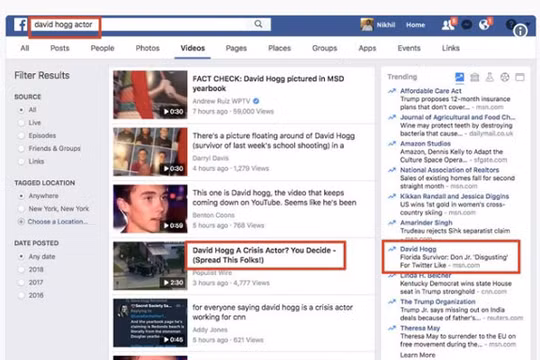
Task: Play the yearbook photos video thumbnail
Action: point(150,152)
